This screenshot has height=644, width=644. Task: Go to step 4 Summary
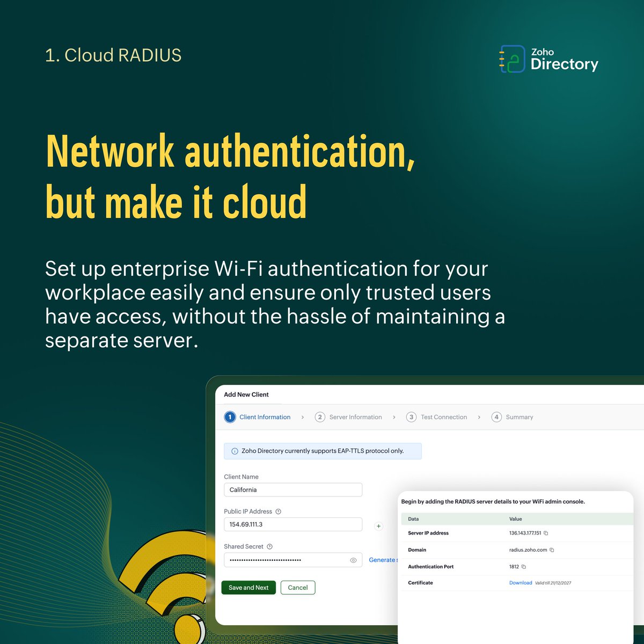tap(513, 417)
